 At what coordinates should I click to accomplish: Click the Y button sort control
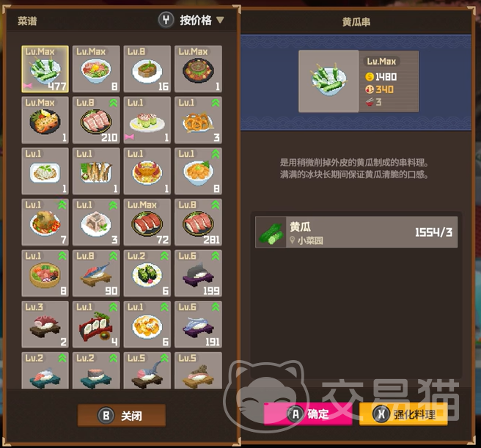point(166,21)
